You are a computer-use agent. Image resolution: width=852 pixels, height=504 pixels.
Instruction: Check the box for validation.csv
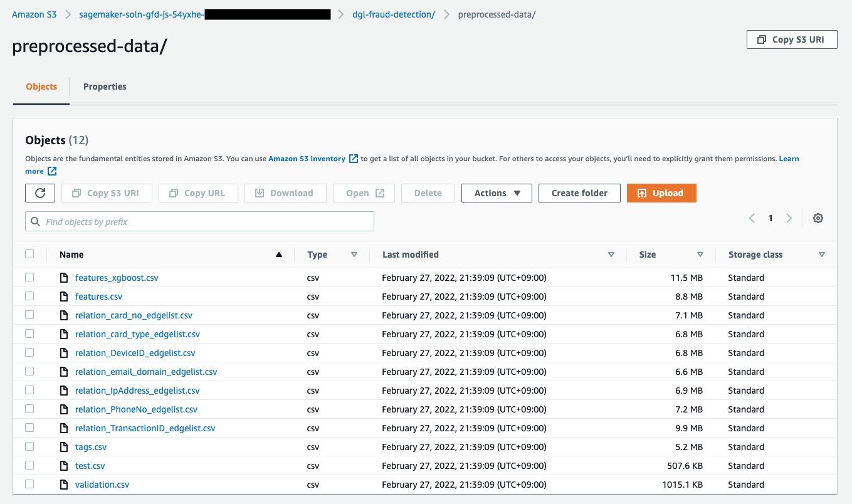29,484
